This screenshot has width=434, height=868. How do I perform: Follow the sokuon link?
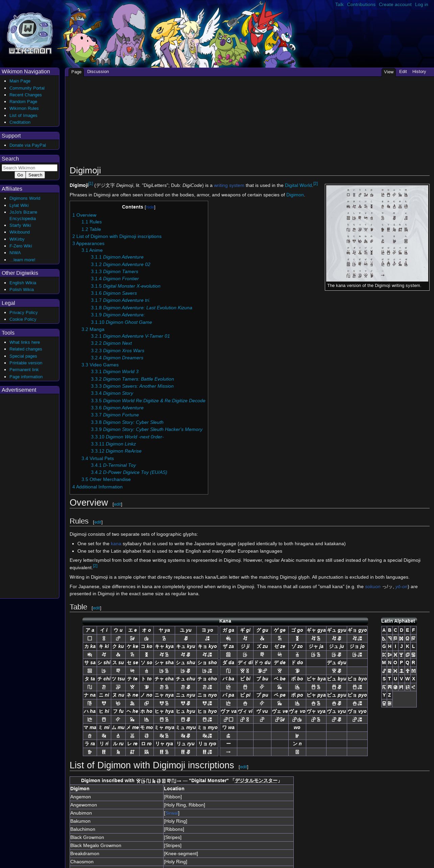point(372,587)
